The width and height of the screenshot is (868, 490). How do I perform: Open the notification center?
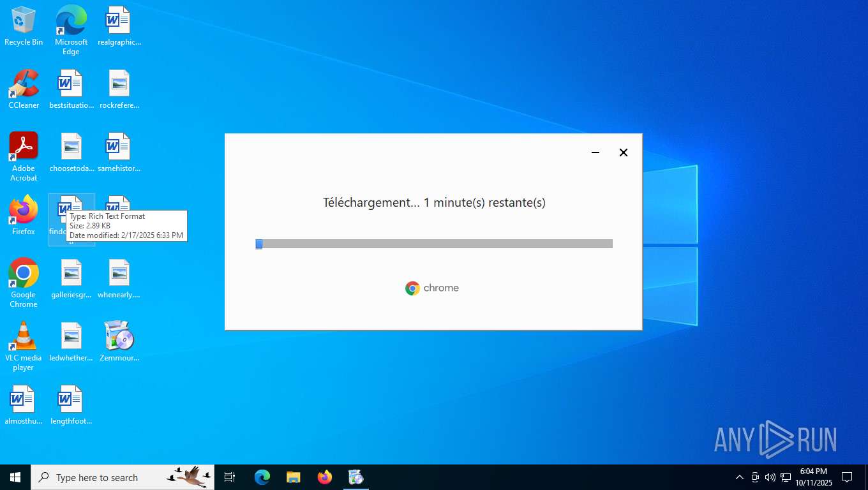847,477
